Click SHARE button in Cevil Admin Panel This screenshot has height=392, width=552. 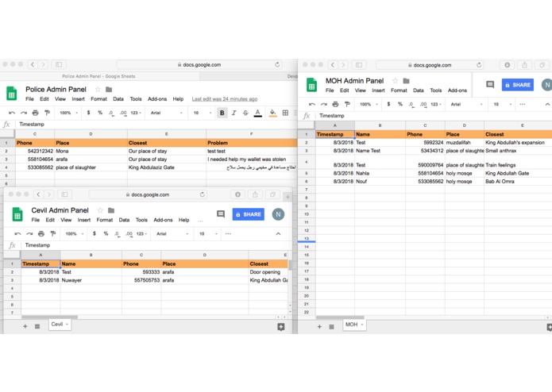tap(248, 214)
